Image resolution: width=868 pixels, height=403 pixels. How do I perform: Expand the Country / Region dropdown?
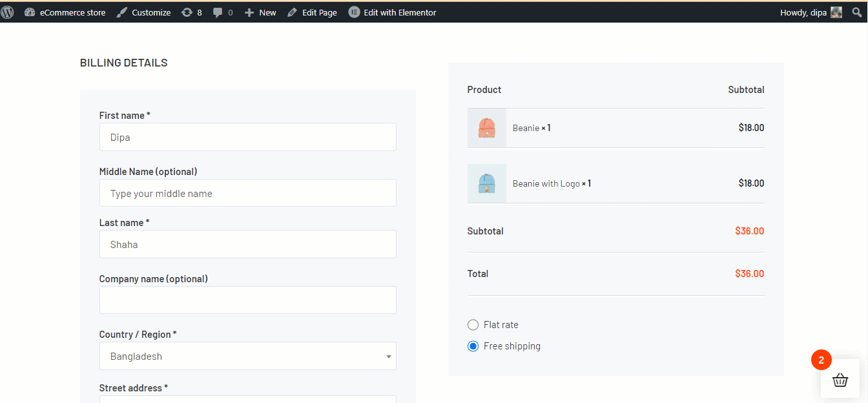(x=247, y=356)
